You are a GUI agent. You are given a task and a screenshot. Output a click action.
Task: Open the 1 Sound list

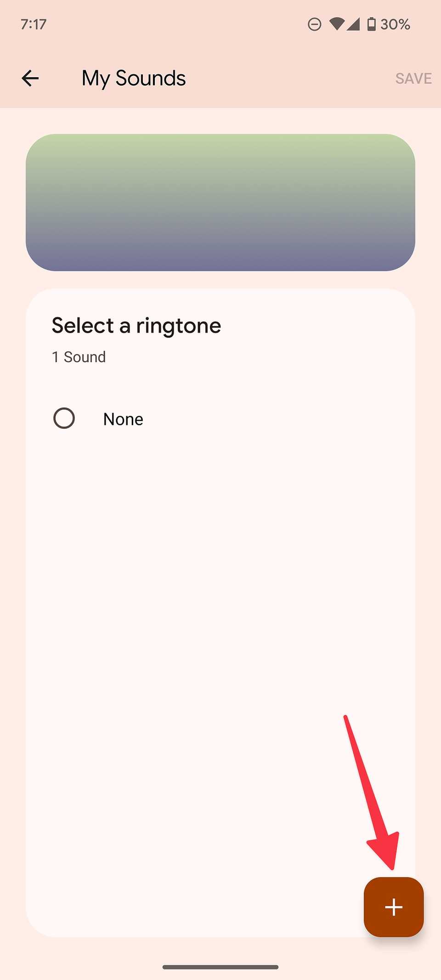[79, 357]
